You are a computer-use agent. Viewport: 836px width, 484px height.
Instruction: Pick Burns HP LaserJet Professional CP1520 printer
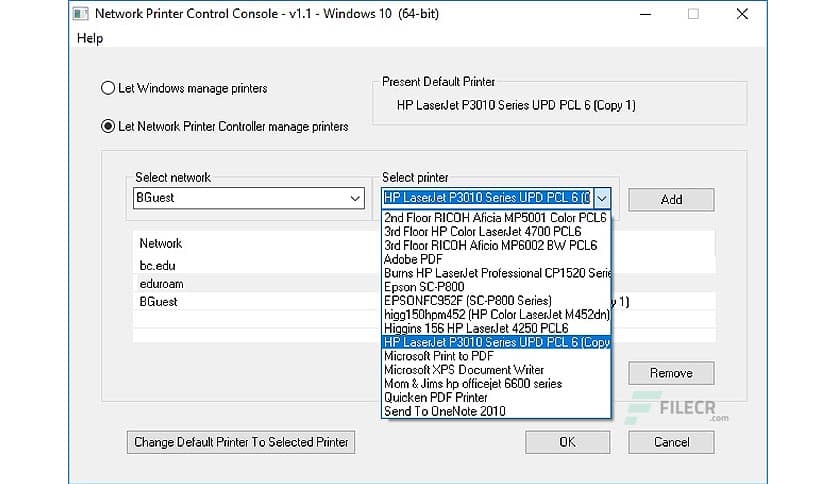click(496, 273)
